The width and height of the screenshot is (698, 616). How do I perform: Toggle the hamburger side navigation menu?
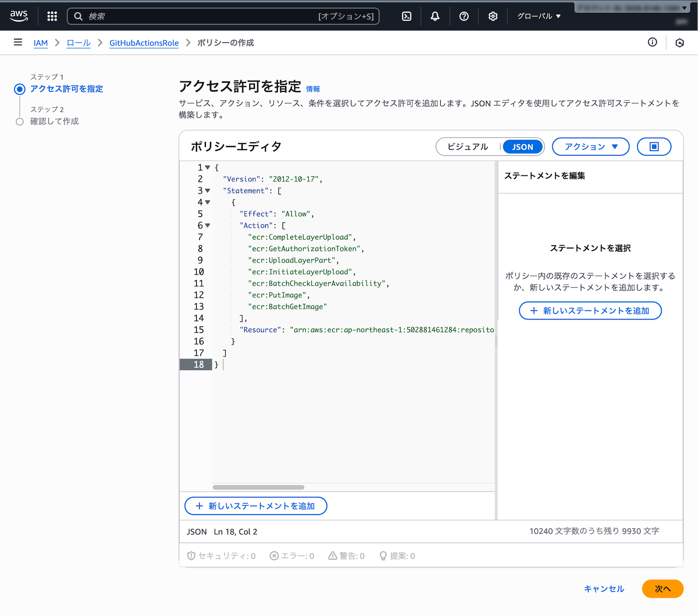coord(18,42)
